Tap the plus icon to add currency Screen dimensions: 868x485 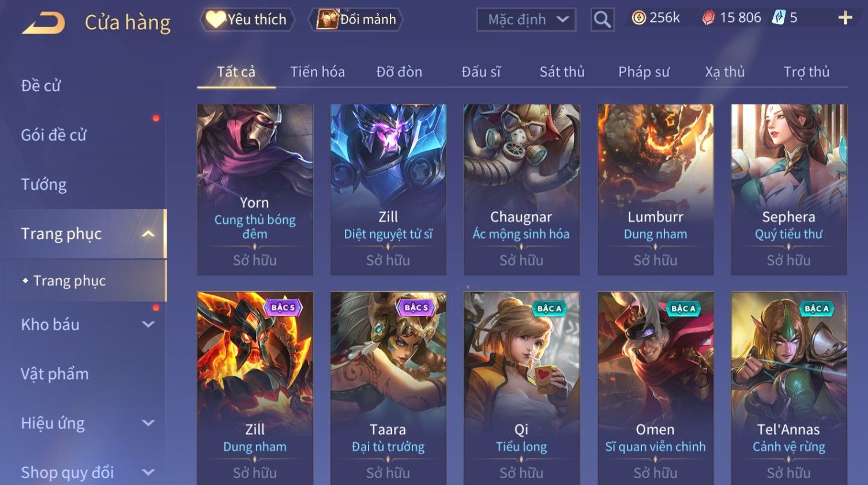845,18
